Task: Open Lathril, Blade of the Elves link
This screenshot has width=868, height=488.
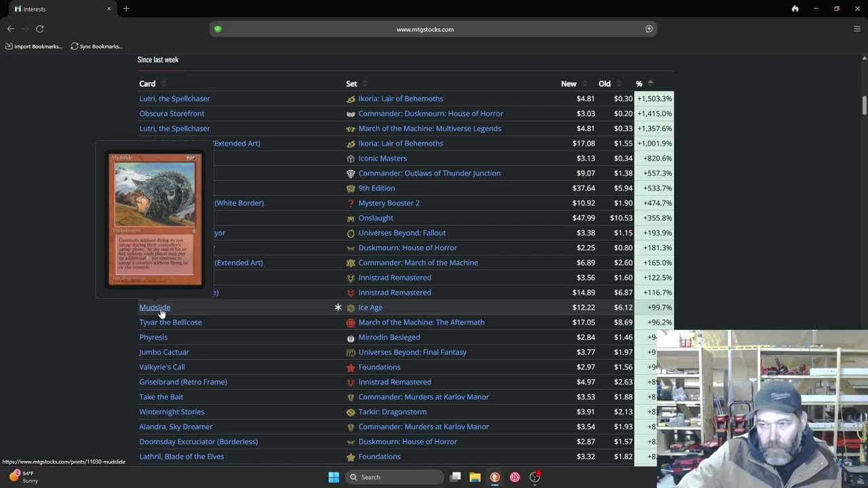Action: pos(181,456)
